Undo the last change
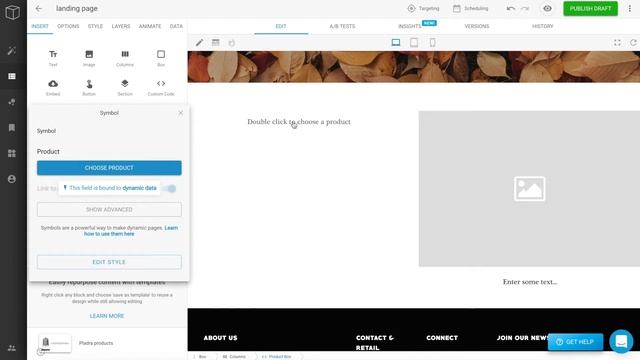The height and width of the screenshot is (360, 640). click(x=510, y=8)
